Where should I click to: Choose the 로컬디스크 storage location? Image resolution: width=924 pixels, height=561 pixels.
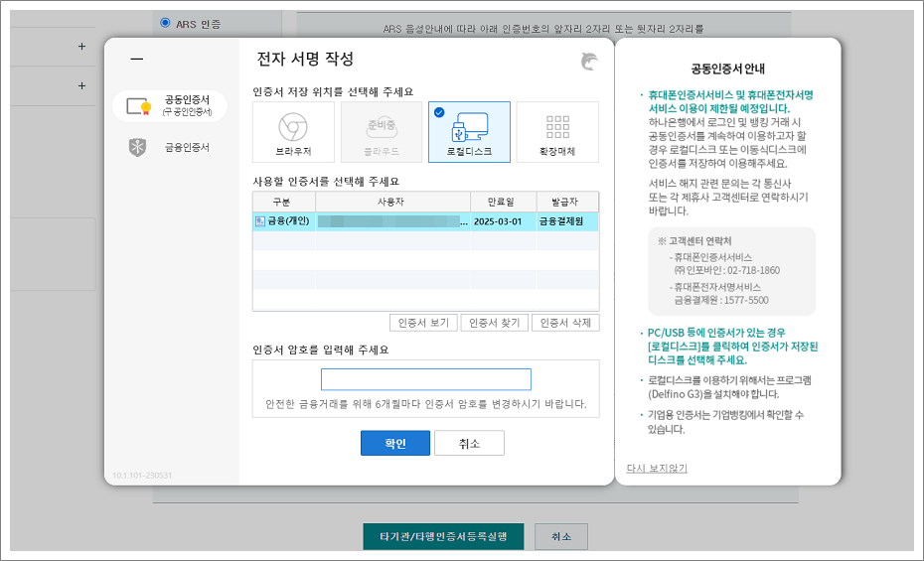[x=469, y=132]
